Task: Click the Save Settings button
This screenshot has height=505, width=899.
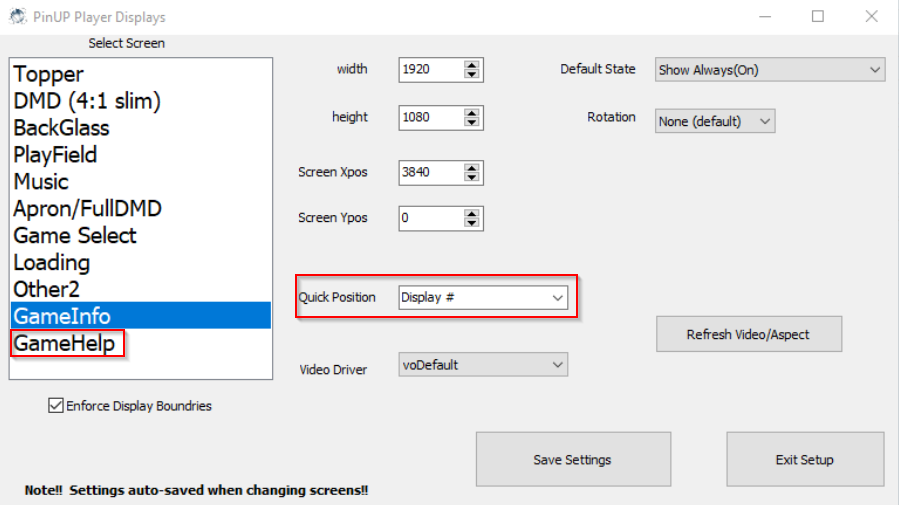Action: [x=572, y=460]
